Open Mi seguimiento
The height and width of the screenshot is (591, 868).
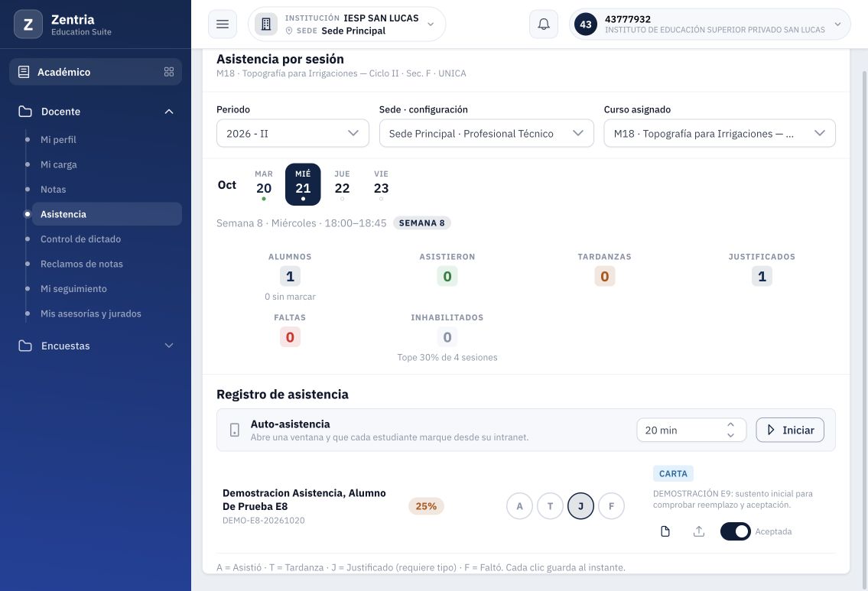pos(73,289)
